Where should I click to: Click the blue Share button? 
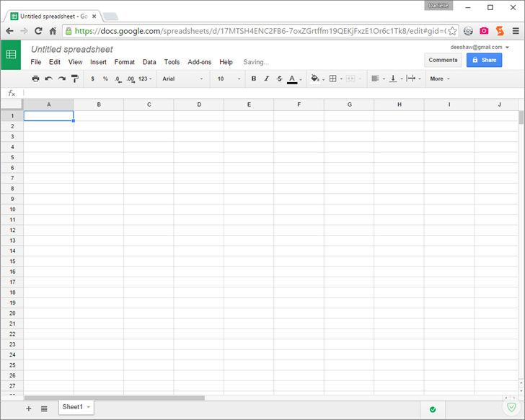[484, 60]
